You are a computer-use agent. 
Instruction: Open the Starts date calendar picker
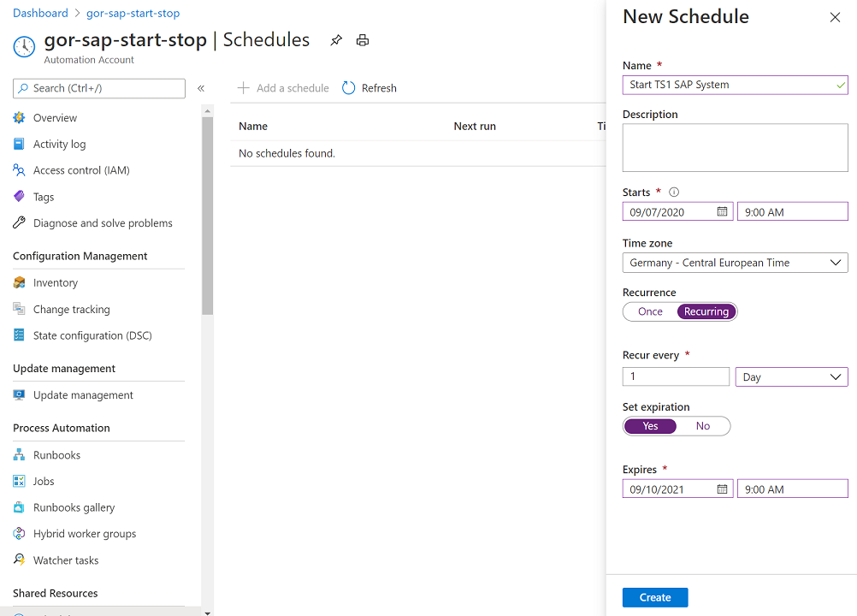tap(722, 211)
